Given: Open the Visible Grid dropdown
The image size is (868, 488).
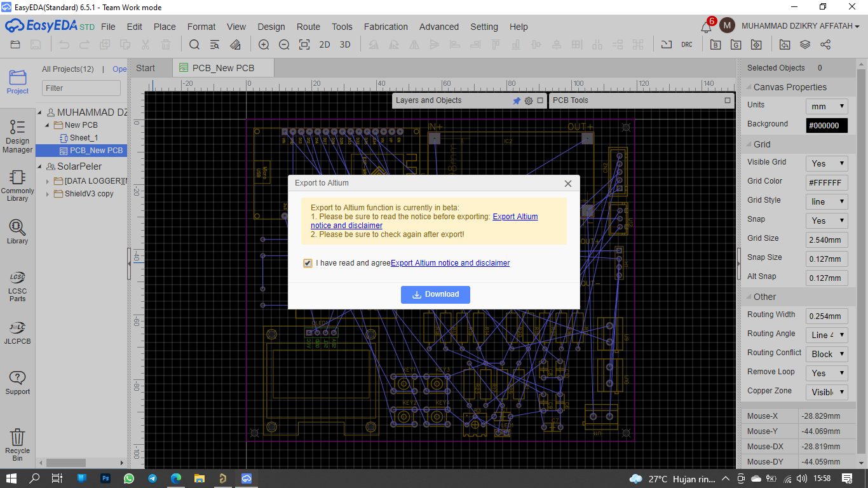Looking at the screenshot, I should [827, 163].
